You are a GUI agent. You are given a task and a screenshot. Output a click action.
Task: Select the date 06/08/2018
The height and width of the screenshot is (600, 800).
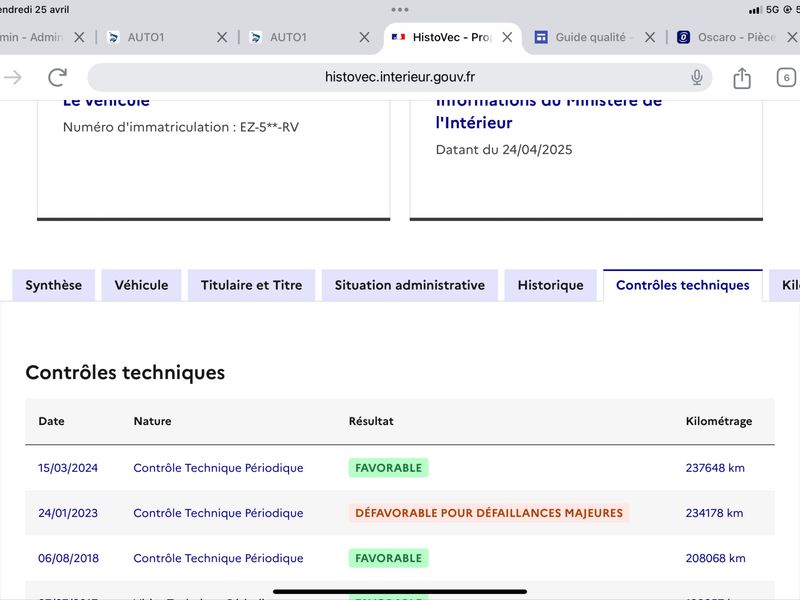pos(68,558)
